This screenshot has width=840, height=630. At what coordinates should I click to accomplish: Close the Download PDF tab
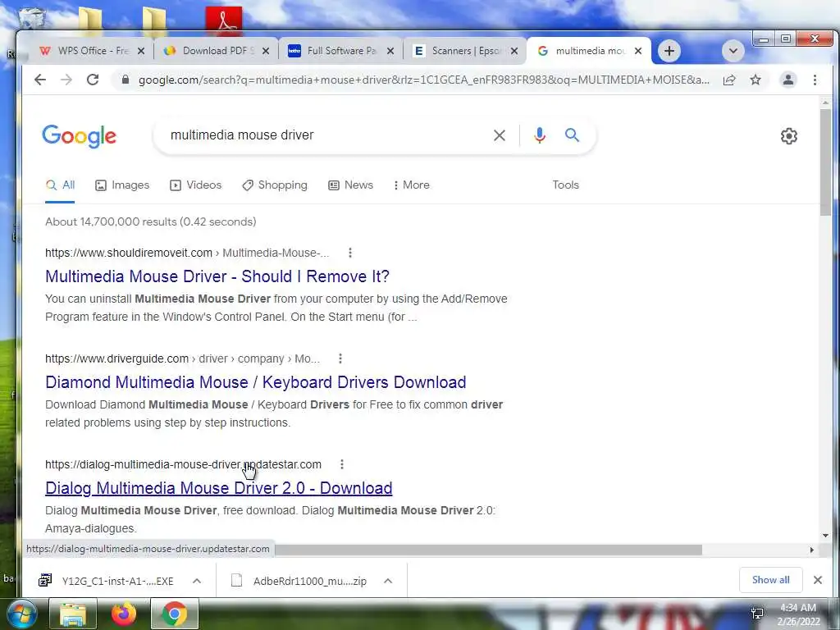click(266, 51)
